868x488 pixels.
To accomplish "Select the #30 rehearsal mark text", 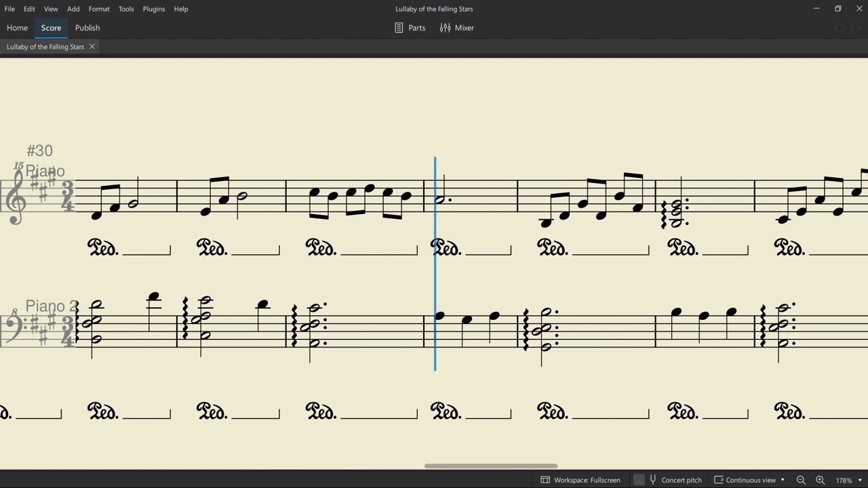I will [39, 150].
